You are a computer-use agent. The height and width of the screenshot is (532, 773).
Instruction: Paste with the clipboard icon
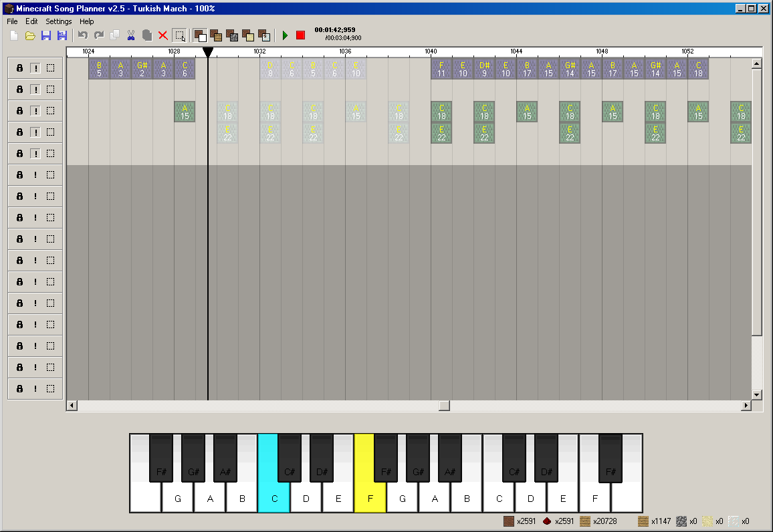pyautogui.click(x=147, y=35)
